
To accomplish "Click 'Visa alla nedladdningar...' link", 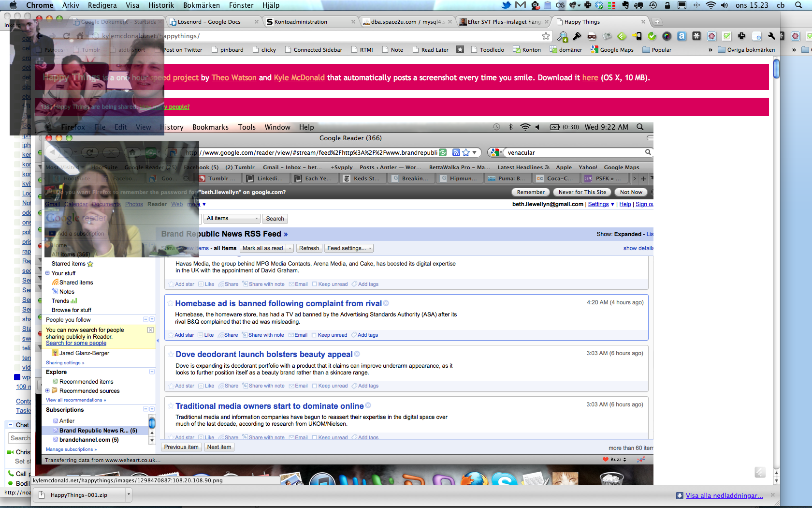I will coord(724,495).
